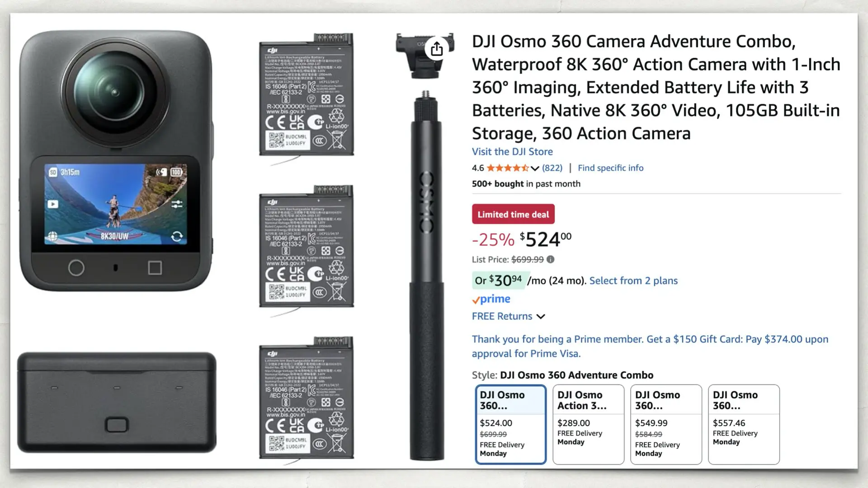This screenshot has height=488, width=868.
Task: Open Select from 2 plans options
Action: click(x=632, y=281)
